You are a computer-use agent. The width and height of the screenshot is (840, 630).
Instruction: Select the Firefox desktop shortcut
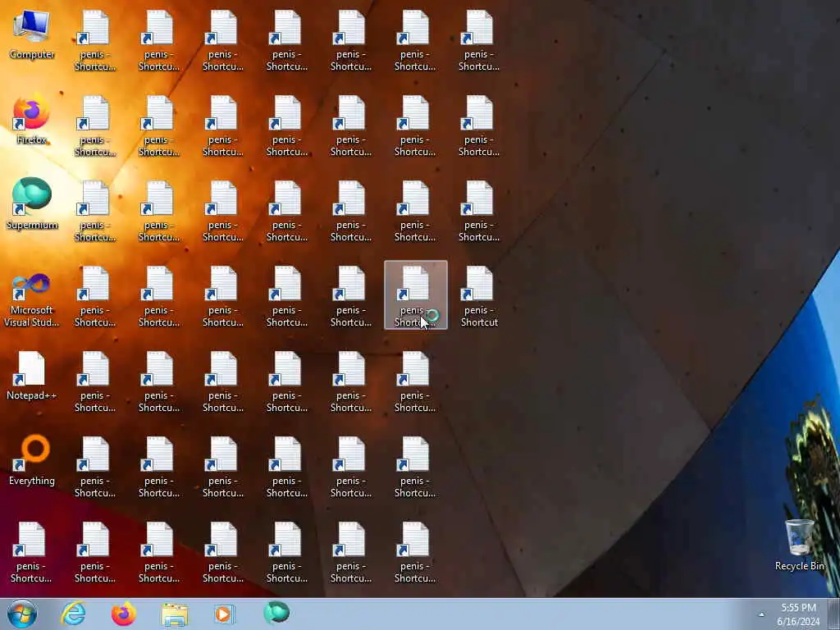point(32,121)
